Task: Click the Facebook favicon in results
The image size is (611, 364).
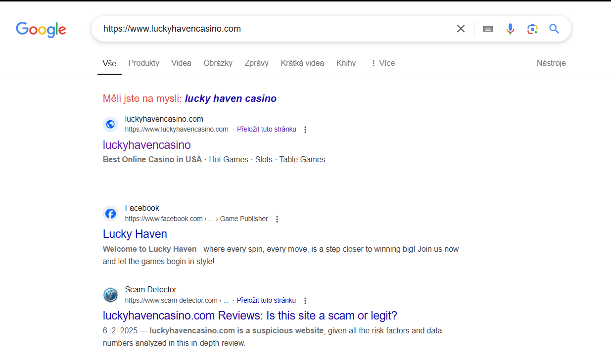Action: [x=111, y=214]
